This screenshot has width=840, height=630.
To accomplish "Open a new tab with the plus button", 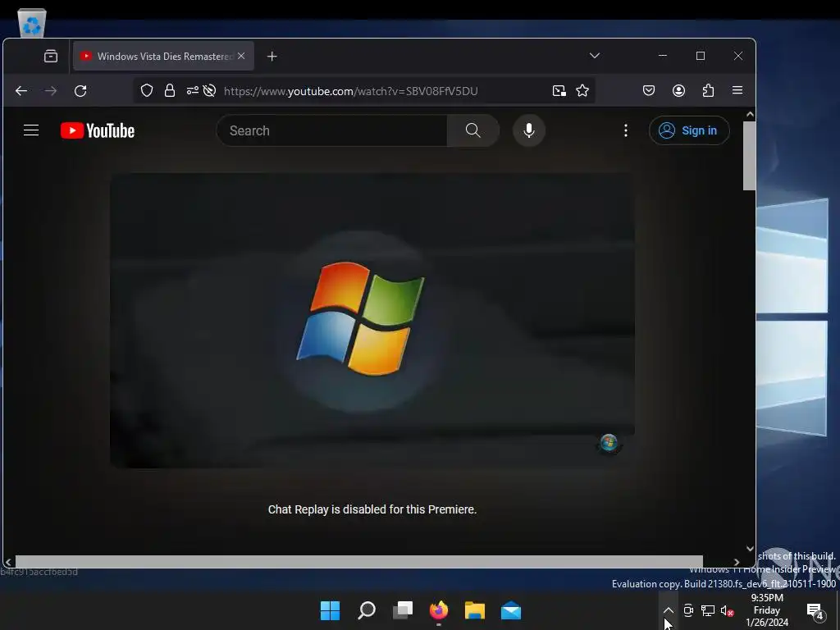I will click(x=272, y=57).
